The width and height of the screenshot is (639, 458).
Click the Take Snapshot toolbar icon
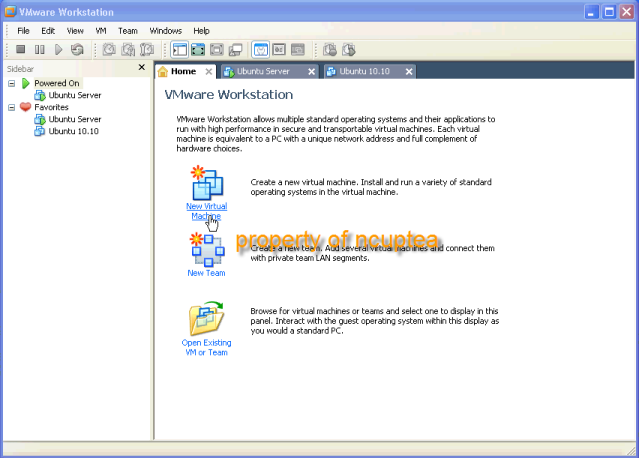tap(109, 50)
